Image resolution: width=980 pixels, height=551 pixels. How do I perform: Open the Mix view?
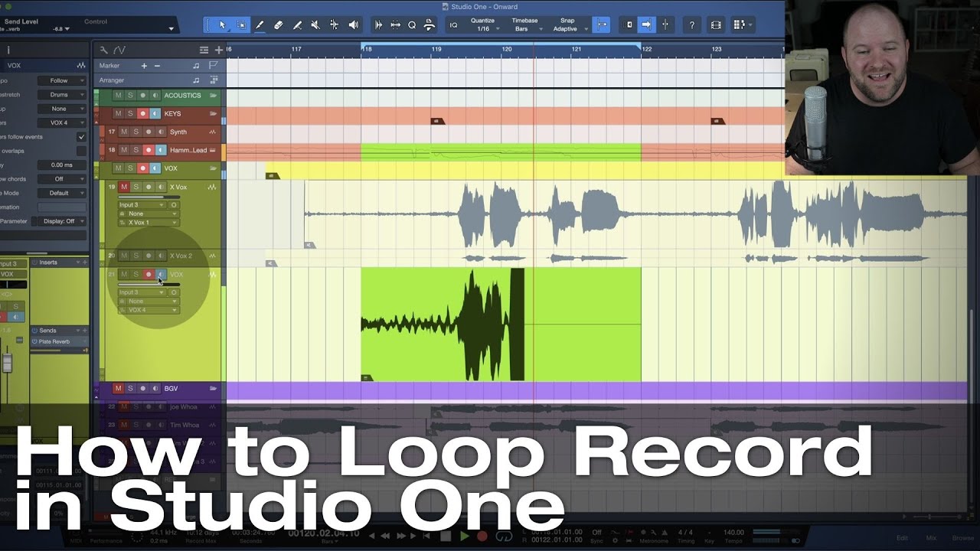coord(931,538)
